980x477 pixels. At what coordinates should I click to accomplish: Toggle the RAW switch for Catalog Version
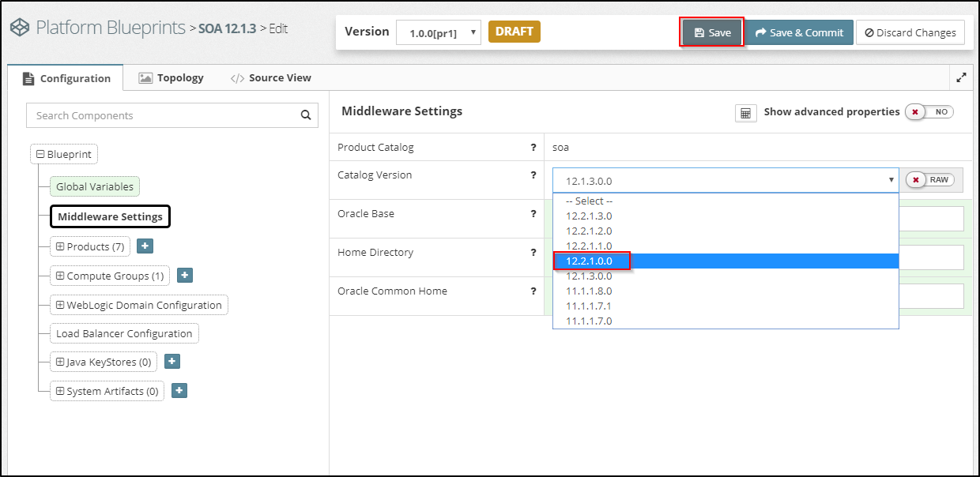point(929,180)
